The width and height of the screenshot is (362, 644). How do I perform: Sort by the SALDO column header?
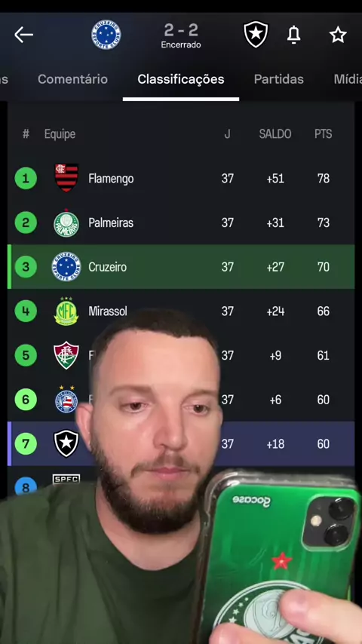click(x=275, y=134)
